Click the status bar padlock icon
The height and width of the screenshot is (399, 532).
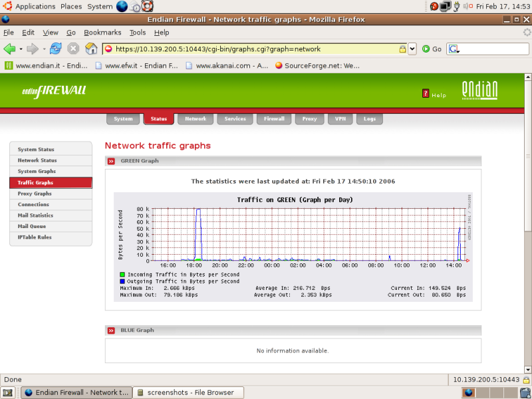pyautogui.click(x=526, y=380)
